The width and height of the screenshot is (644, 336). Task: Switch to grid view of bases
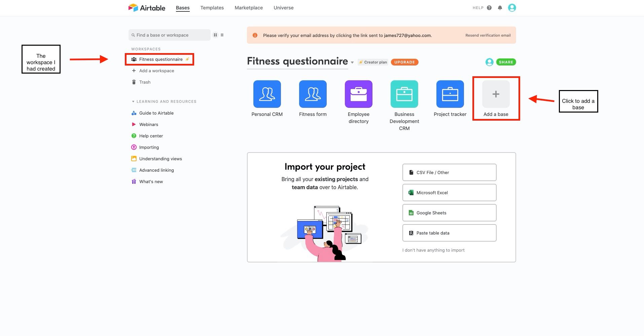(215, 35)
